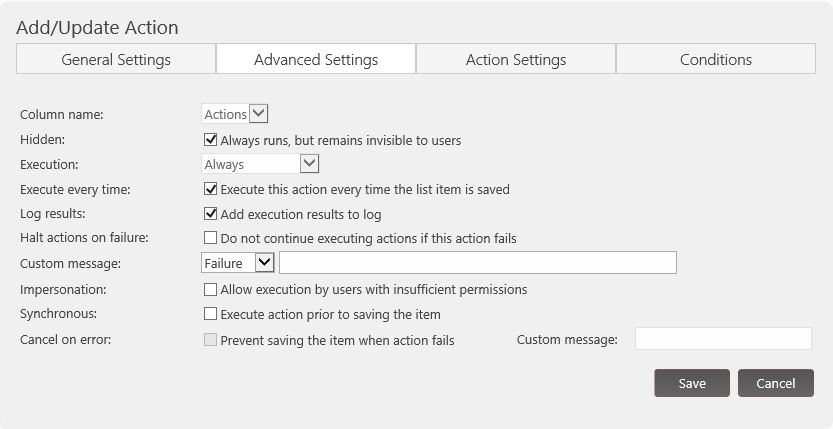The width and height of the screenshot is (833, 429).
Task: Open the Failure custom message type dropdown
Action: pyautogui.click(x=238, y=263)
